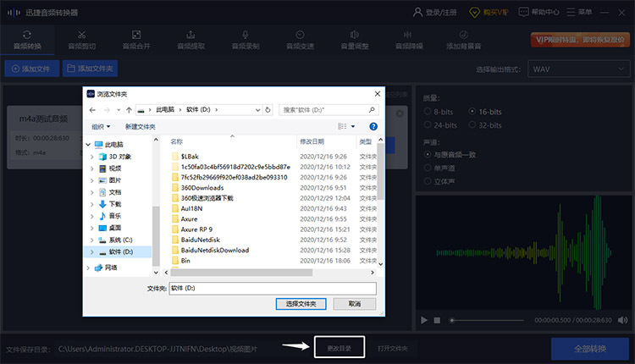635x364 pixels.
Task: Click the 购买VIP diamond icon
Action: click(x=474, y=13)
